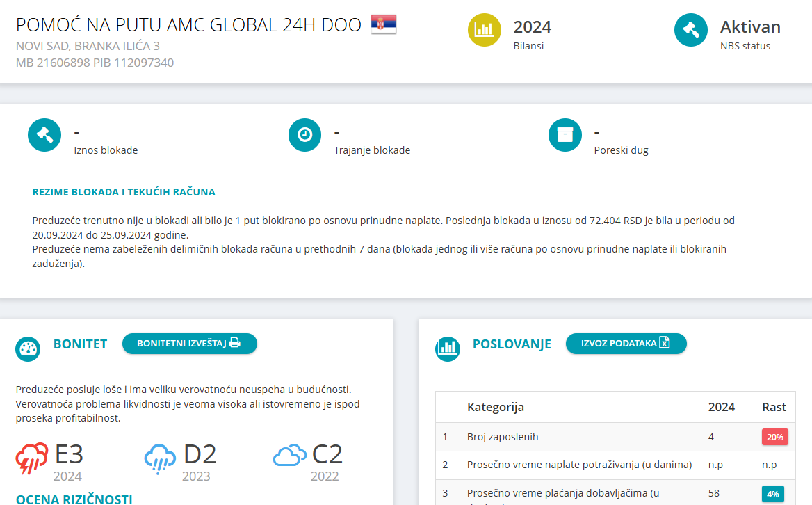Click the Kategorija column header
Viewport: 812px width, 505px height.
click(x=496, y=407)
